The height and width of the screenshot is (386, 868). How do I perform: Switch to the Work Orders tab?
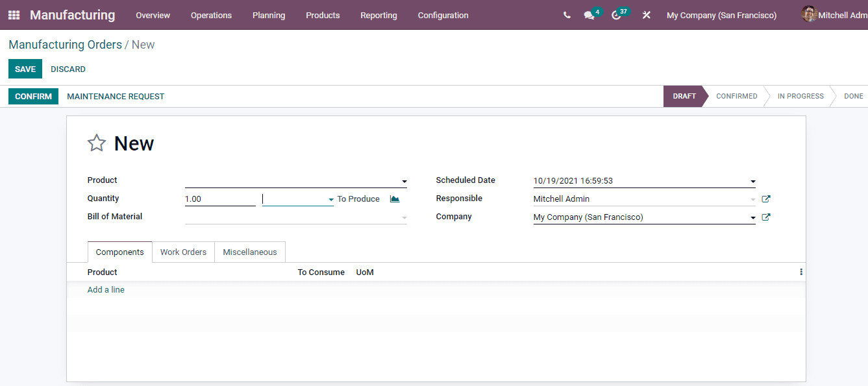pos(183,252)
